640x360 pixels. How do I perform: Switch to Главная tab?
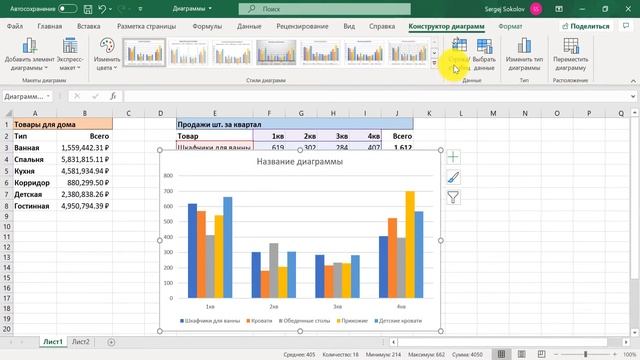click(x=50, y=26)
